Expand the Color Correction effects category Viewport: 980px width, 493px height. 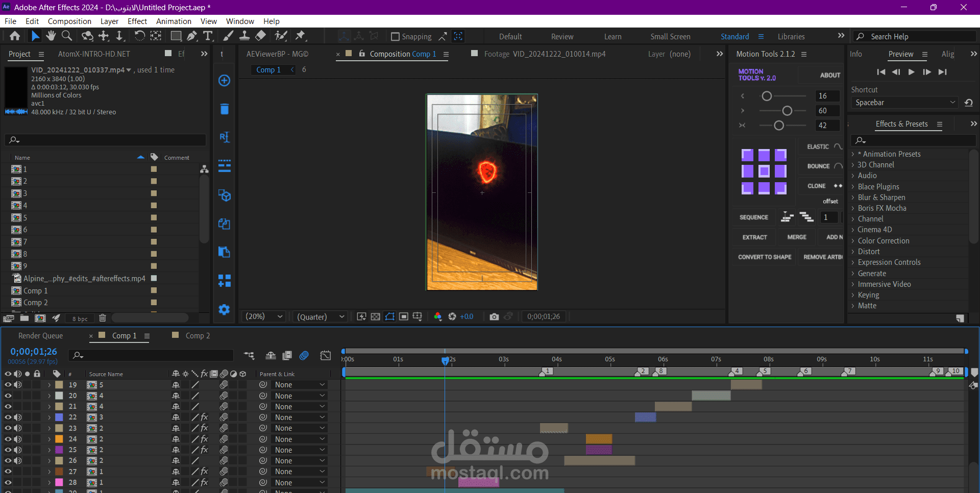click(x=853, y=241)
